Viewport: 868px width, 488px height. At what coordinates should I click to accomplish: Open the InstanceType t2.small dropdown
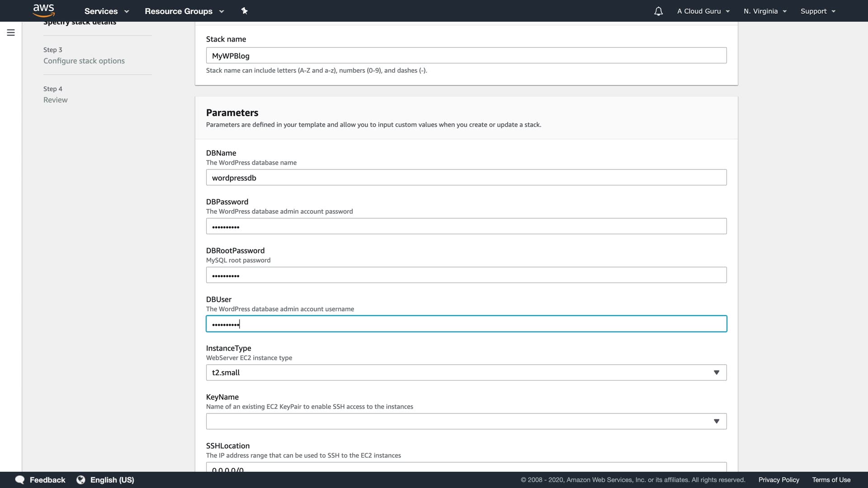coord(466,373)
